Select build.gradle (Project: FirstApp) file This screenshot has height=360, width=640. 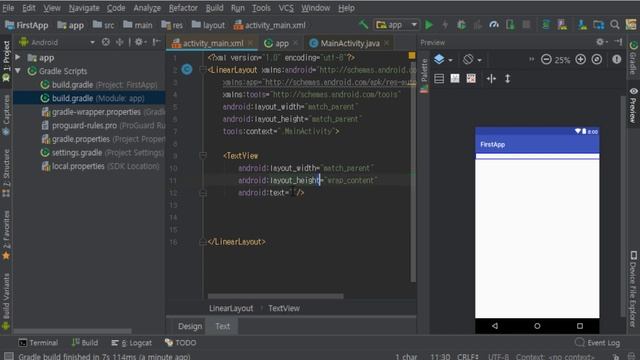pyautogui.click(x=99, y=84)
